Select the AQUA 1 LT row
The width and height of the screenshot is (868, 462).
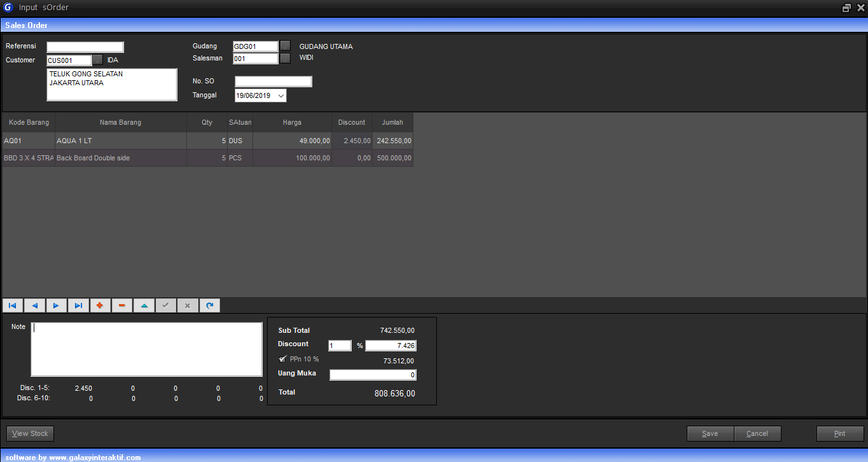120,141
